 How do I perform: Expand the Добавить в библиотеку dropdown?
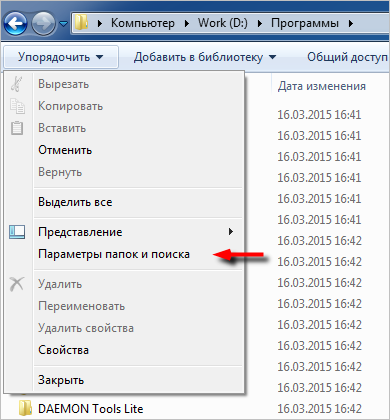pyautogui.click(x=205, y=57)
